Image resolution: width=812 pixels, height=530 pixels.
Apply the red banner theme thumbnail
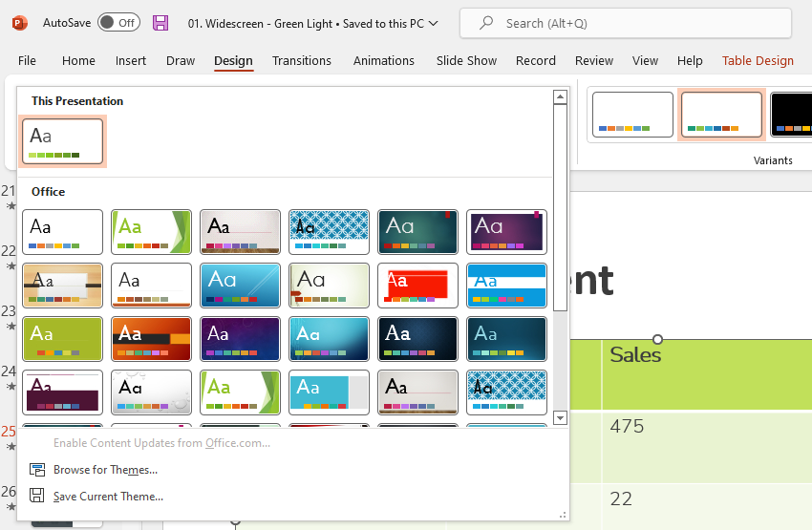417,286
